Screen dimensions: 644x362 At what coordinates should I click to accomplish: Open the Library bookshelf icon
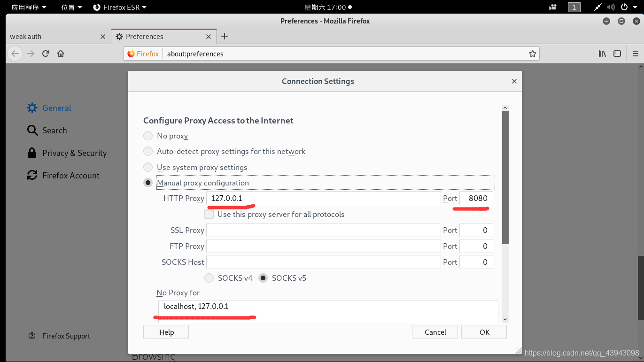pos(602,54)
